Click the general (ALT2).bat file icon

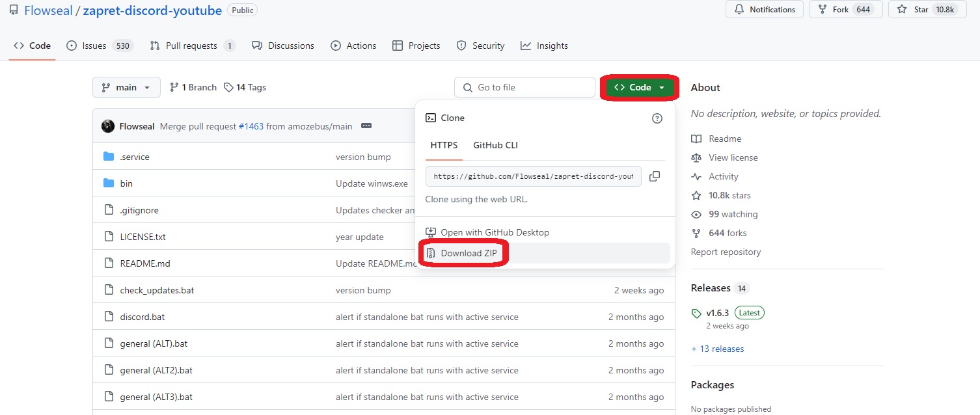pyautogui.click(x=109, y=370)
